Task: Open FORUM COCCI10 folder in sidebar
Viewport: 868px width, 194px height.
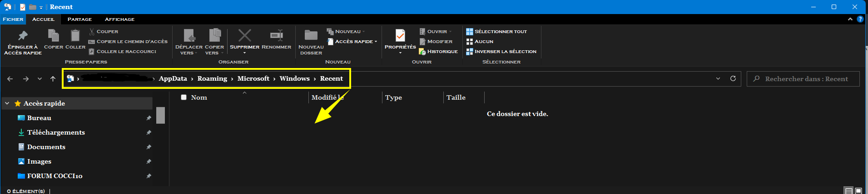Action: (x=55, y=176)
